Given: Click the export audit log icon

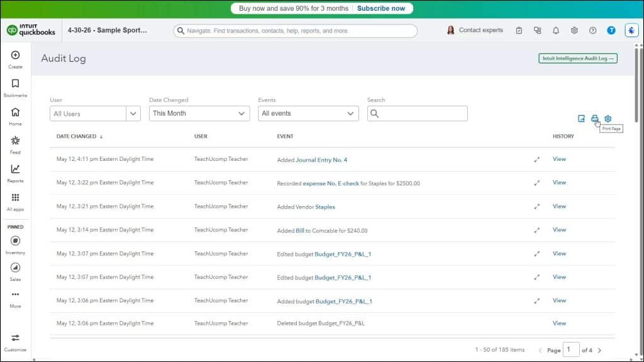Looking at the screenshot, I should (x=581, y=119).
